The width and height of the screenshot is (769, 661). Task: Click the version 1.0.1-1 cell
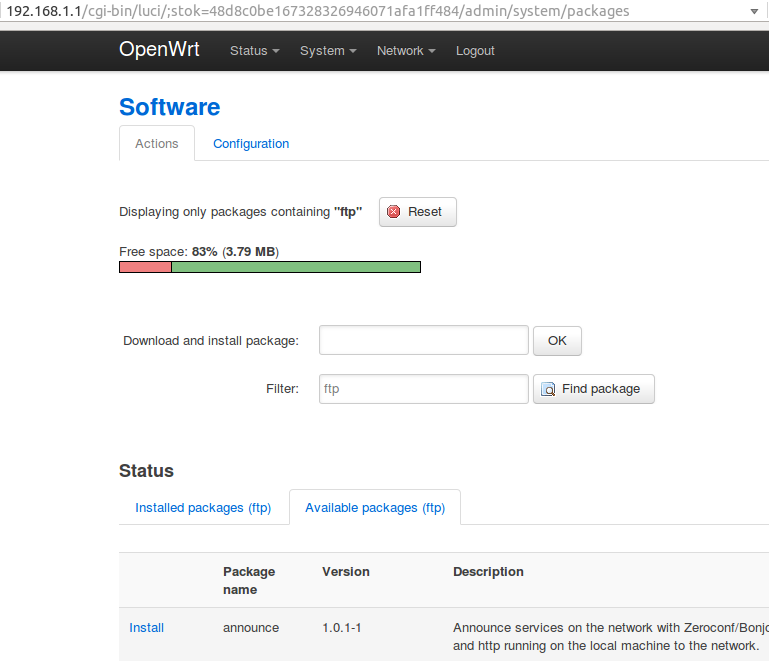[341, 628]
